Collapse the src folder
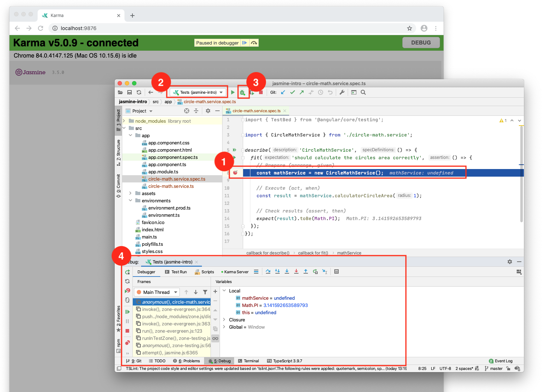The width and height of the screenshot is (542, 392). [x=124, y=128]
